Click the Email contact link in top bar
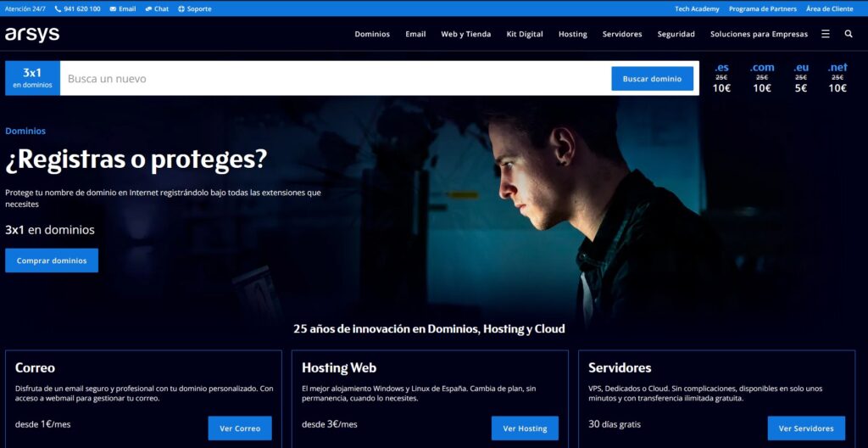This screenshot has width=868, height=448. coord(127,8)
